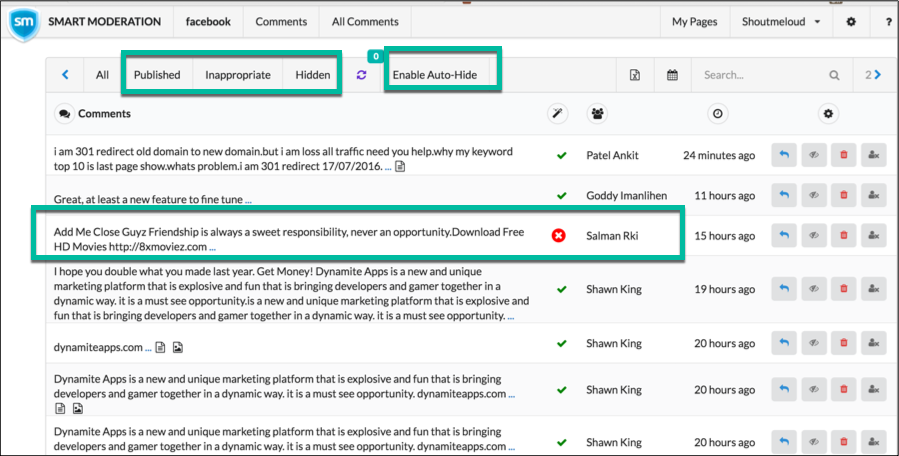Click the purple refresh comments icon
899x456 pixels.
[361, 75]
